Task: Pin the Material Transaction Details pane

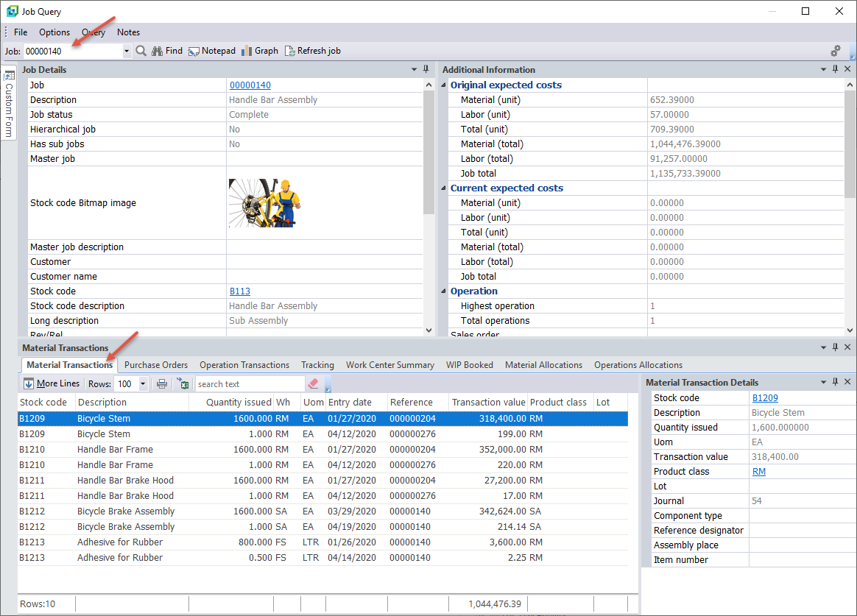Action: [x=835, y=382]
